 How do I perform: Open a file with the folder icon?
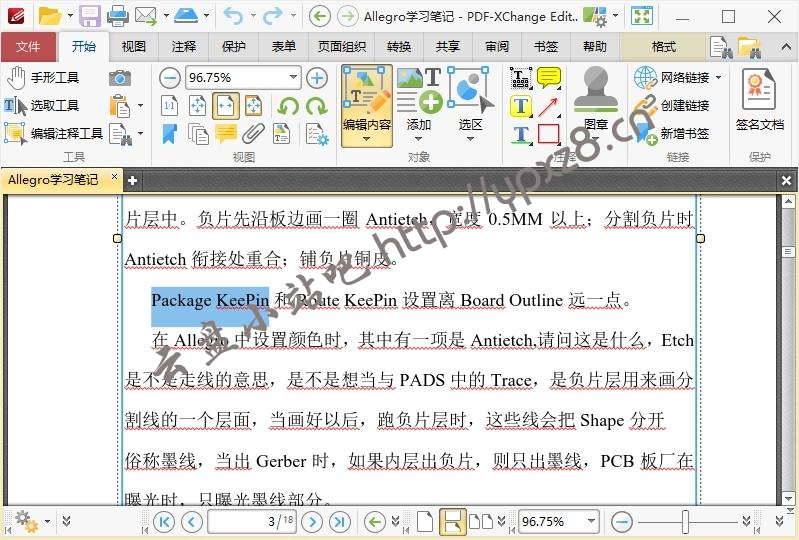(x=49, y=16)
